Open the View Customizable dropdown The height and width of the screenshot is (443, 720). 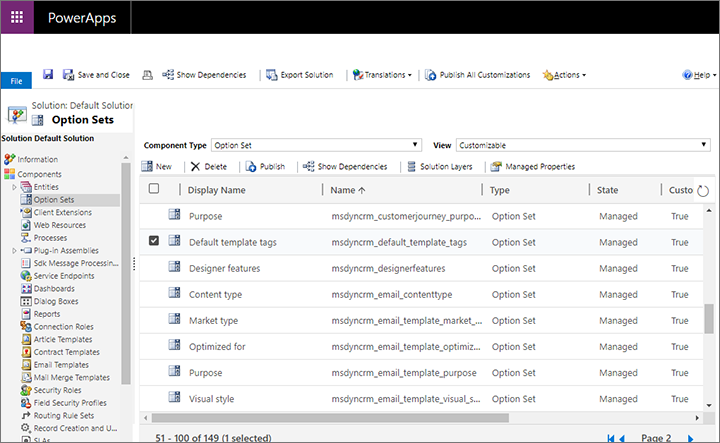coord(583,145)
